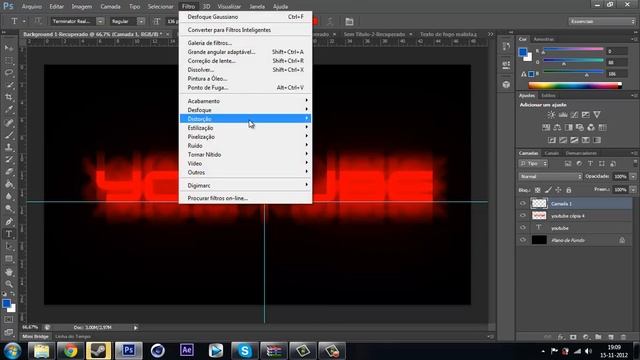Hide the Camada 1 layer
Viewport: 640px width, 360px height.
click(x=523, y=203)
